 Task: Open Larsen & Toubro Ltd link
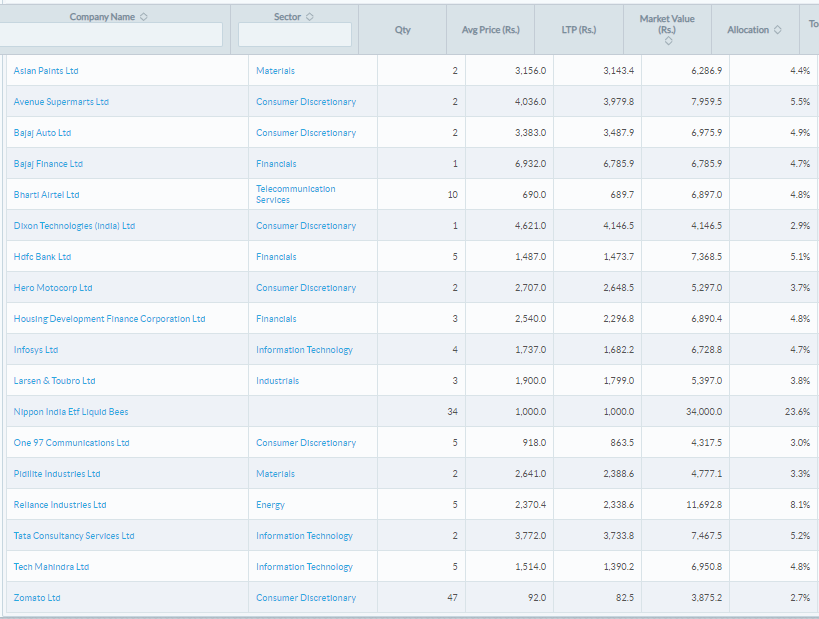pos(54,381)
